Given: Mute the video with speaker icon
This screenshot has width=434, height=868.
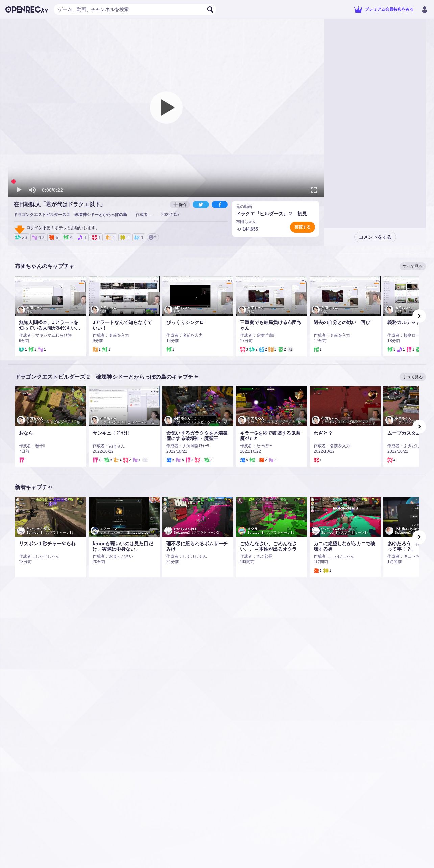Looking at the screenshot, I should pyautogui.click(x=32, y=190).
